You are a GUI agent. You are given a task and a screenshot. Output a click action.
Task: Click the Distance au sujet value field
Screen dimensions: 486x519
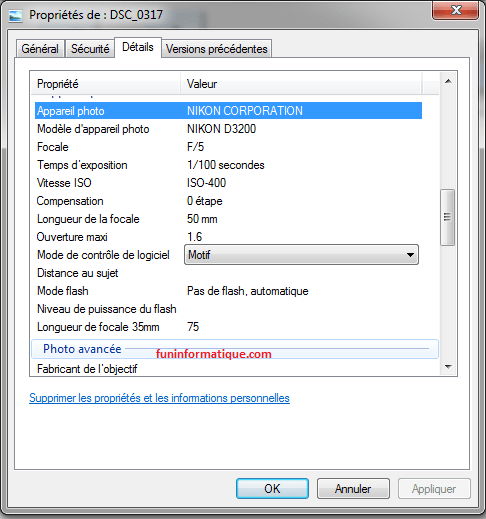(x=301, y=273)
